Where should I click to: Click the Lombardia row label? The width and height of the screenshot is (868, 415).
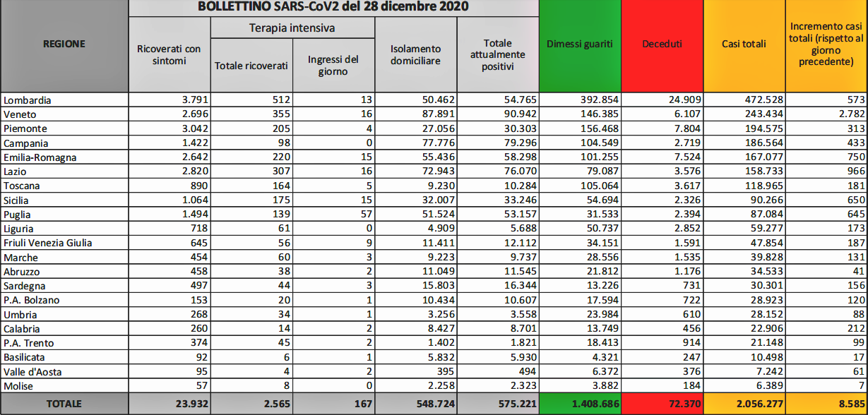pyautogui.click(x=28, y=100)
